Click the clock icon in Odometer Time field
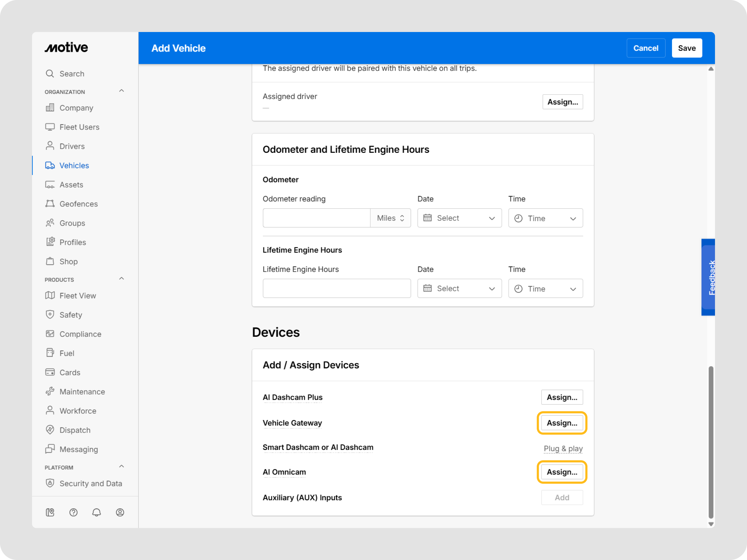The height and width of the screenshot is (560, 747). click(x=518, y=218)
